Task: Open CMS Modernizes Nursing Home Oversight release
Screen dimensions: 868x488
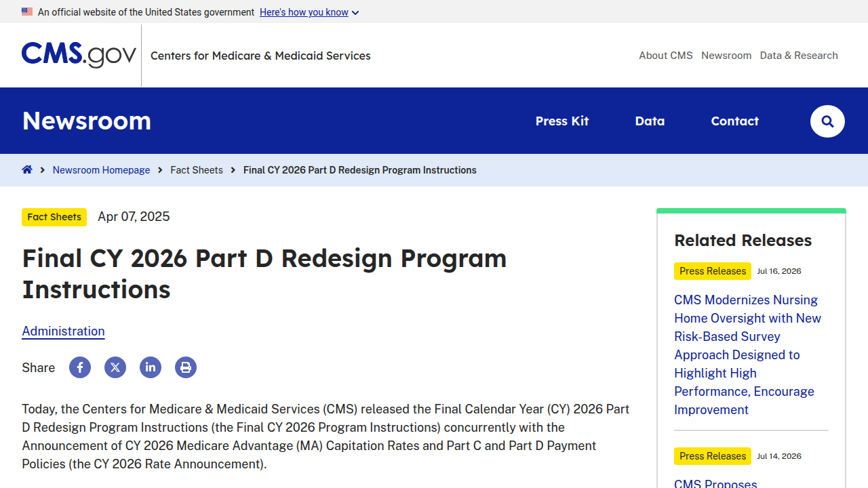Action: point(748,354)
